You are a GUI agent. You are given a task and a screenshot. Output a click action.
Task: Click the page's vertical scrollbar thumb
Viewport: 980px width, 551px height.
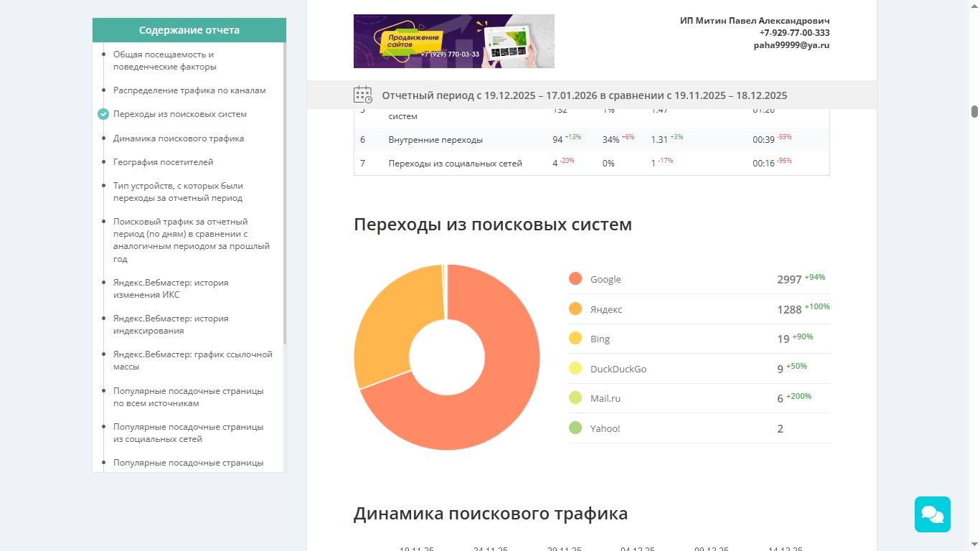[x=974, y=111]
